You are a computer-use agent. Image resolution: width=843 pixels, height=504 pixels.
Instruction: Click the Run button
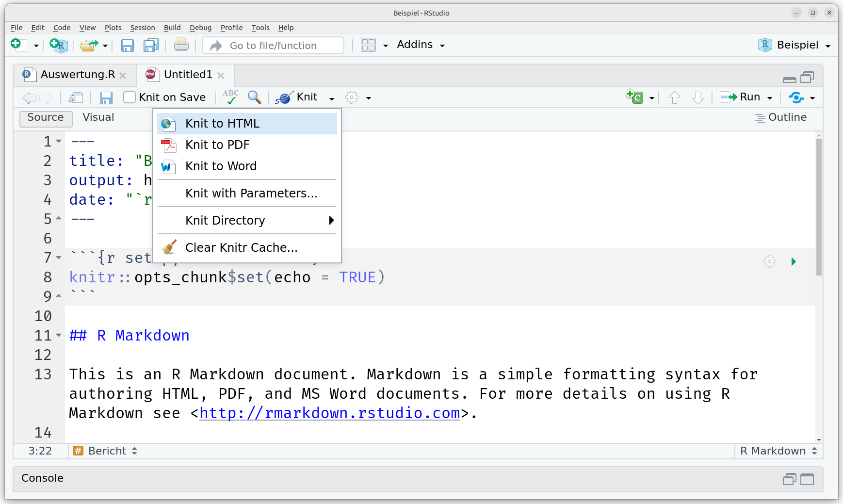740,97
